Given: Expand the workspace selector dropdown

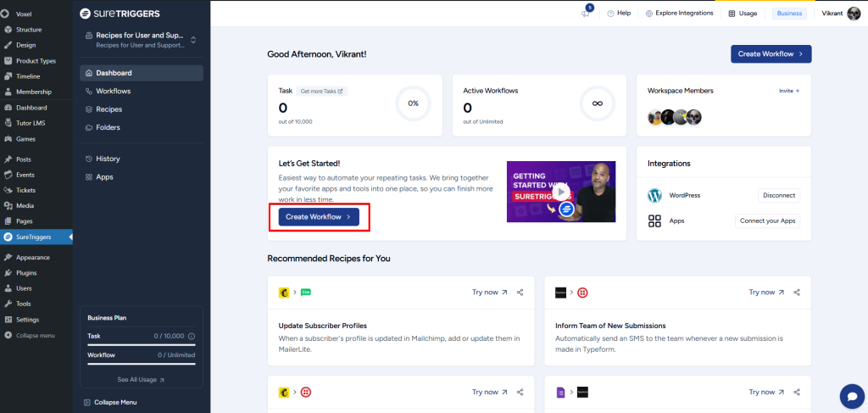Looking at the screenshot, I should 192,40.
